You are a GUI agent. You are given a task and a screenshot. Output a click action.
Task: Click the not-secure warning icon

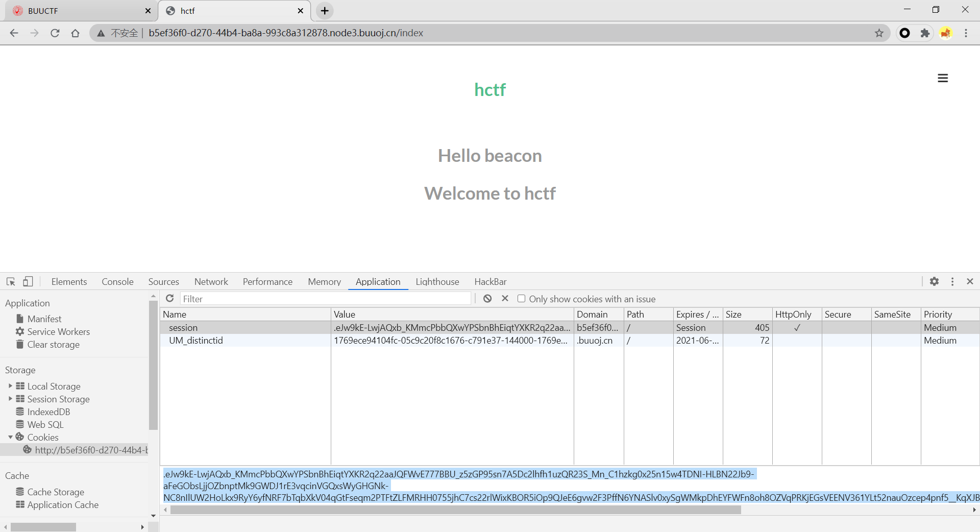[x=101, y=33]
